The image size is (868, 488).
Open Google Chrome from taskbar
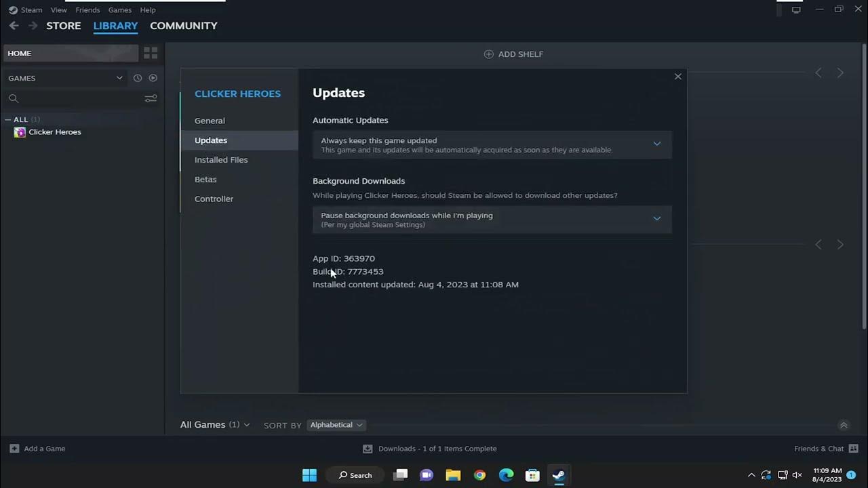pyautogui.click(x=479, y=475)
